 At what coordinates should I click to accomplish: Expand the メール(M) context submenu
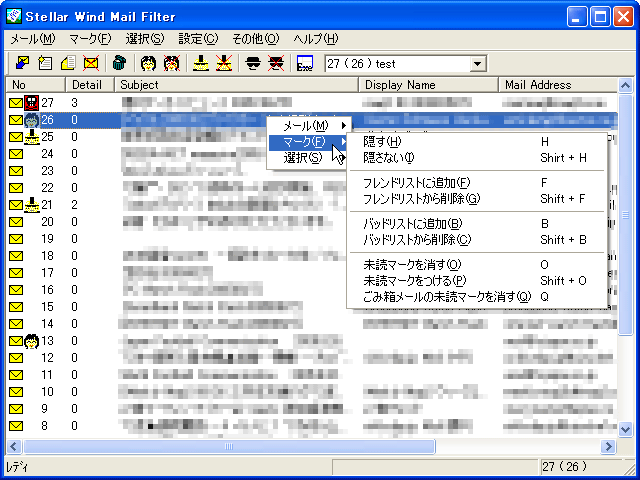pyautogui.click(x=309, y=125)
